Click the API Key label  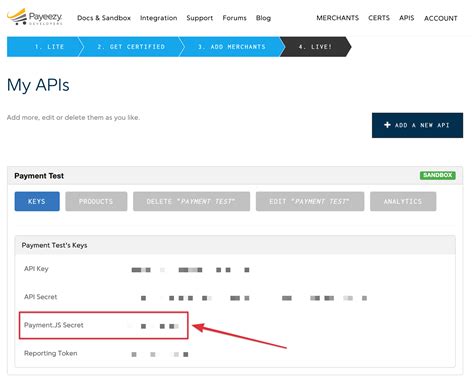[x=36, y=269]
